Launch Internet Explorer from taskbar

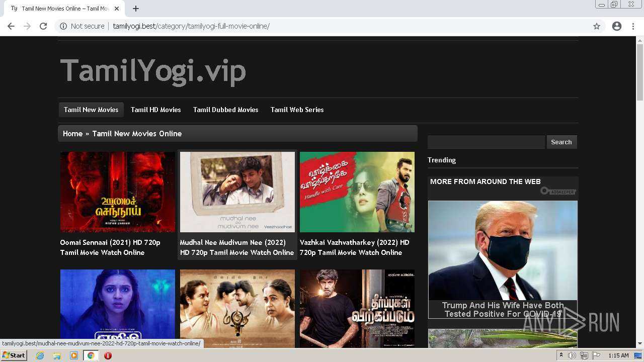pos(40,355)
